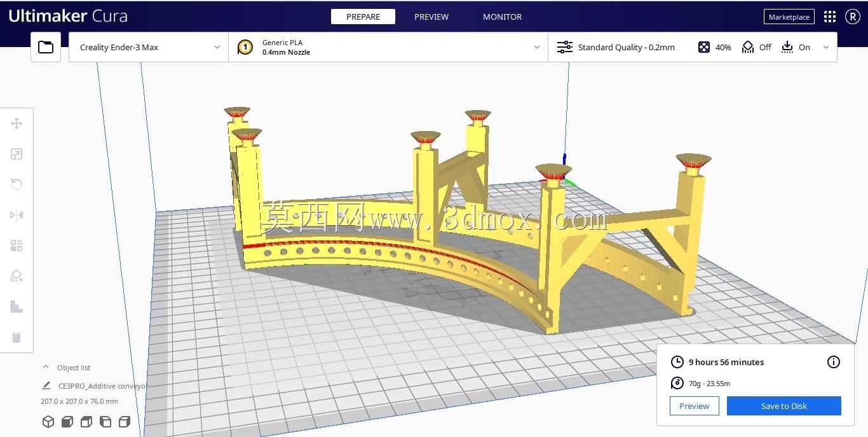
Task: Switch to right side view cube
Action: pos(125,421)
